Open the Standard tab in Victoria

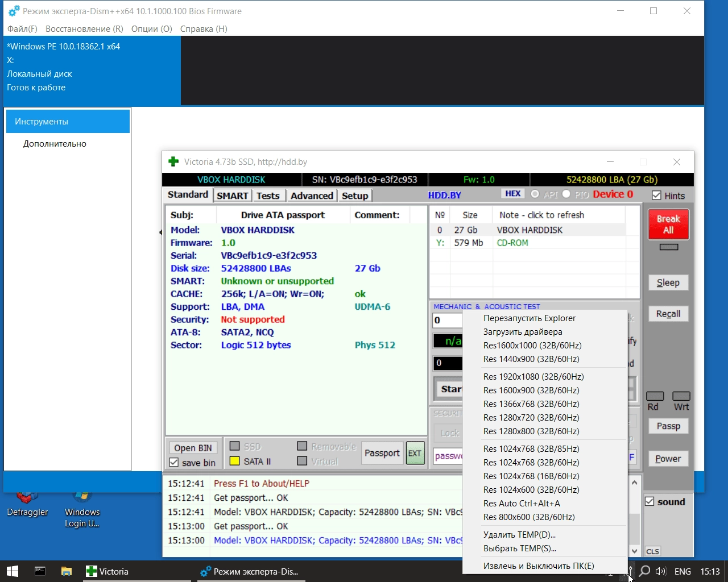pos(188,194)
